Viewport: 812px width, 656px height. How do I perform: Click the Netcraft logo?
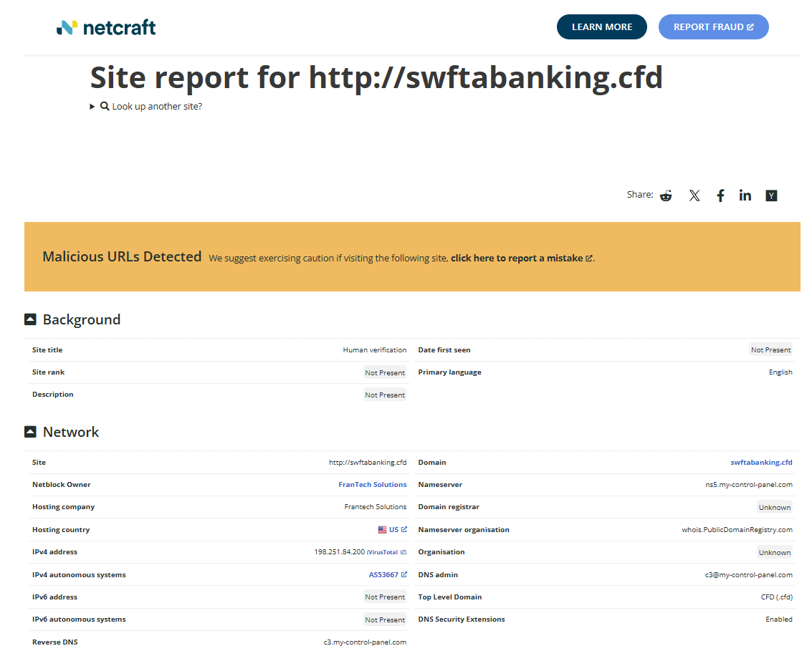(106, 27)
